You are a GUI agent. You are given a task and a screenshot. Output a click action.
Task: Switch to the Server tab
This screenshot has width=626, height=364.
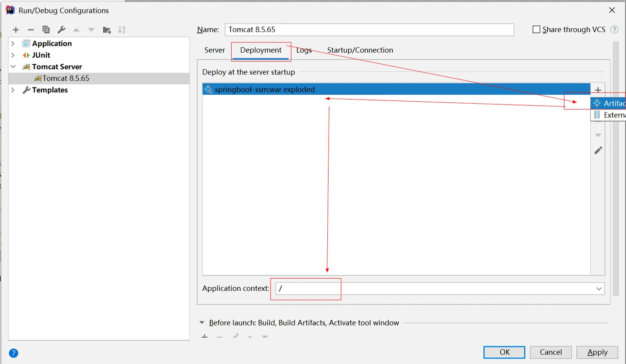215,50
